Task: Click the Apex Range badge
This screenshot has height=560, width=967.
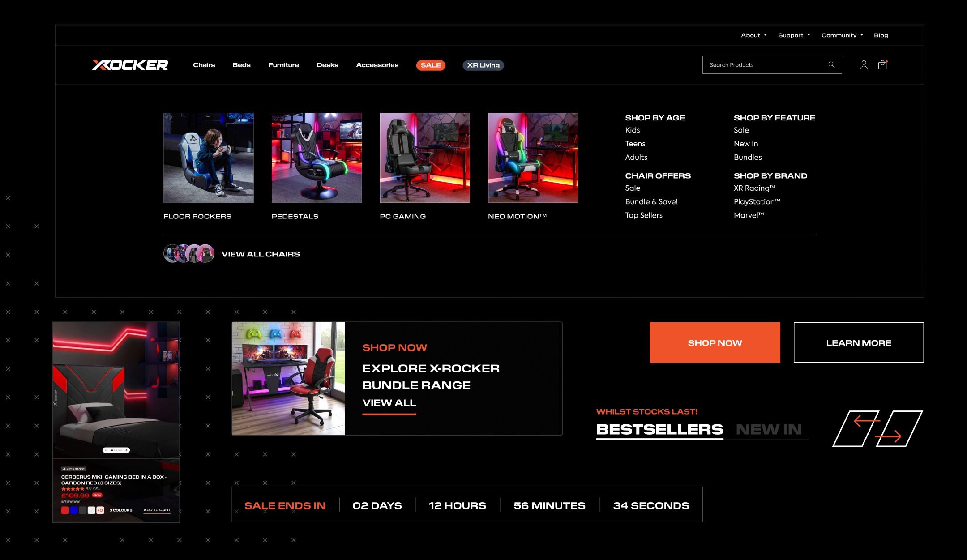Action: (74, 469)
